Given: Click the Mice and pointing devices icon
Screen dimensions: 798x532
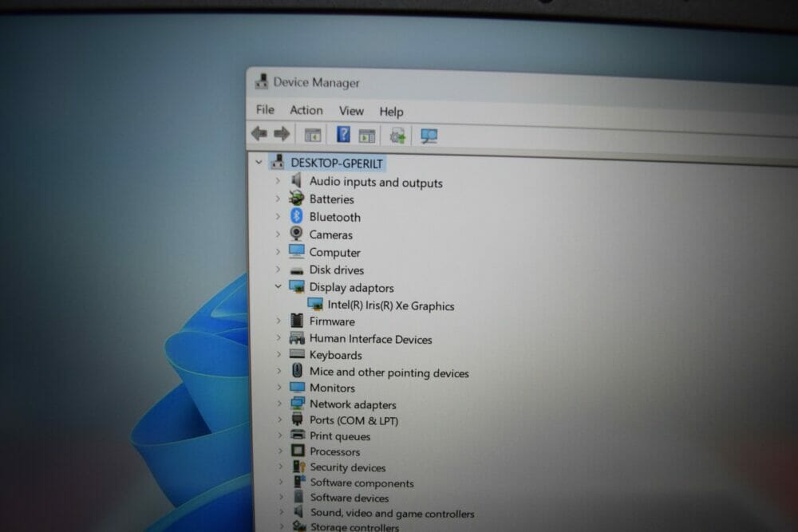Looking at the screenshot, I should pyautogui.click(x=297, y=371).
